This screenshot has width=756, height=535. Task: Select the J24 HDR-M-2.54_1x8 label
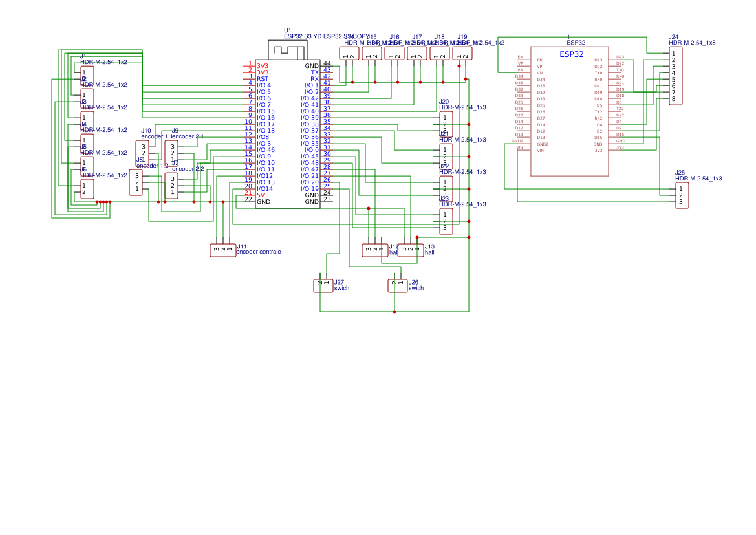click(x=692, y=43)
